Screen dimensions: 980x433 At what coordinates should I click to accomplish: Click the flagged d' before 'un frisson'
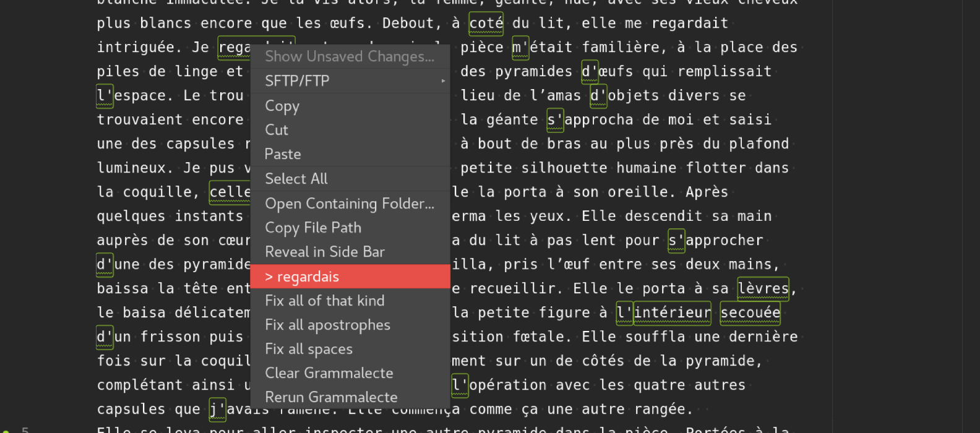tap(105, 337)
